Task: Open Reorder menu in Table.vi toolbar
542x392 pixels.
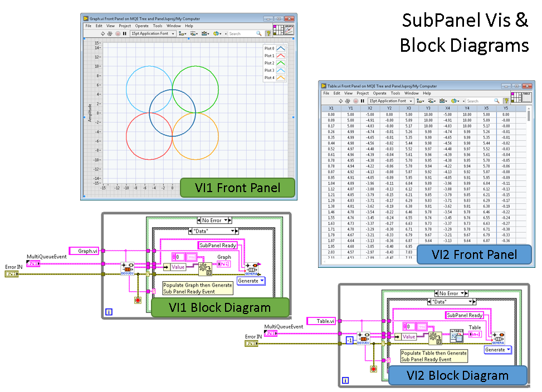Action: [455, 101]
